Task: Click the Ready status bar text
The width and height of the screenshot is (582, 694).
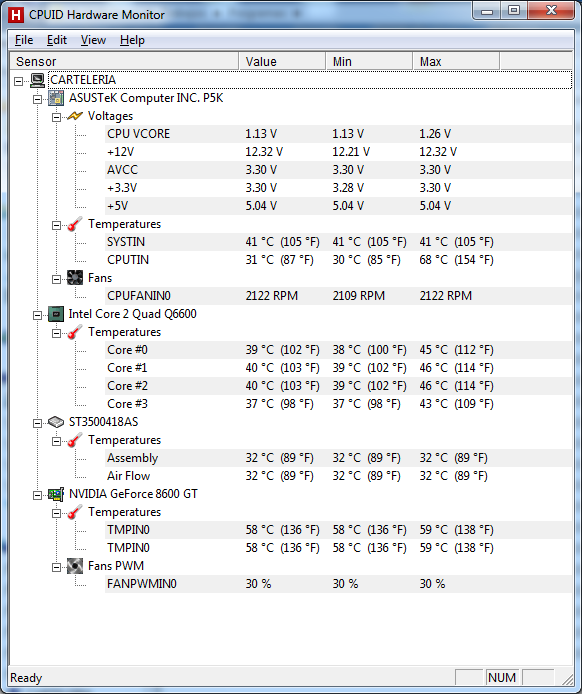Action: tap(26, 678)
